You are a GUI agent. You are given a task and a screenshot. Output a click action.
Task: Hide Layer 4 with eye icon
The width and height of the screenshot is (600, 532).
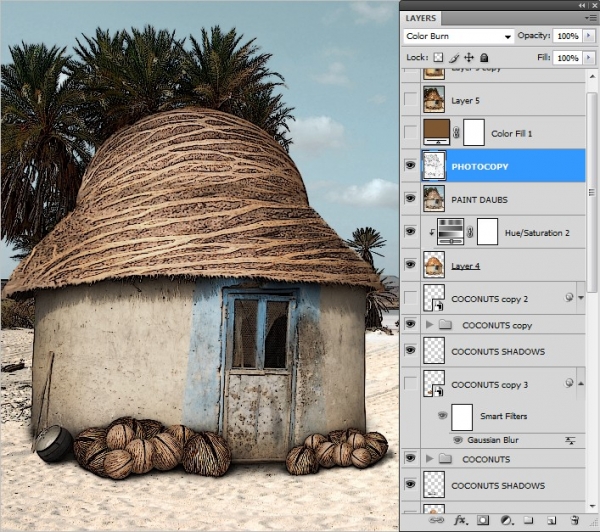click(x=410, y=264)
